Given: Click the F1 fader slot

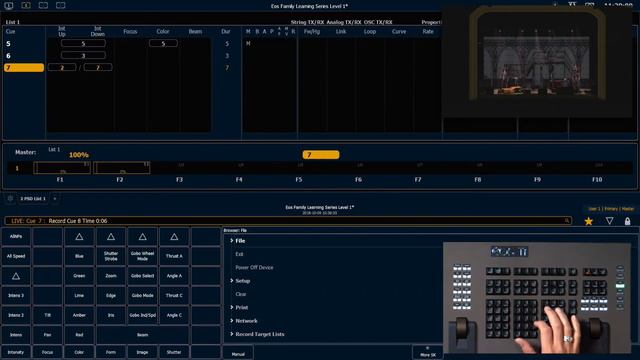Looking at the screenshot, I should (x=62, y=168).
